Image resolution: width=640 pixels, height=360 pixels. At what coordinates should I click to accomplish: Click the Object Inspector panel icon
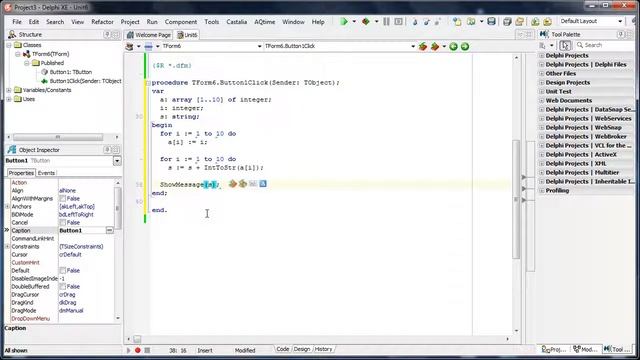point(12,150)
